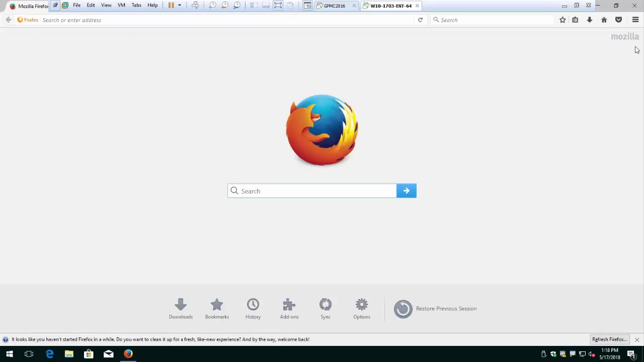This screenshot has width=644, height=362.
Task: Open the Microsoft Store taskbar icon
Action: [x=89, y=354]
